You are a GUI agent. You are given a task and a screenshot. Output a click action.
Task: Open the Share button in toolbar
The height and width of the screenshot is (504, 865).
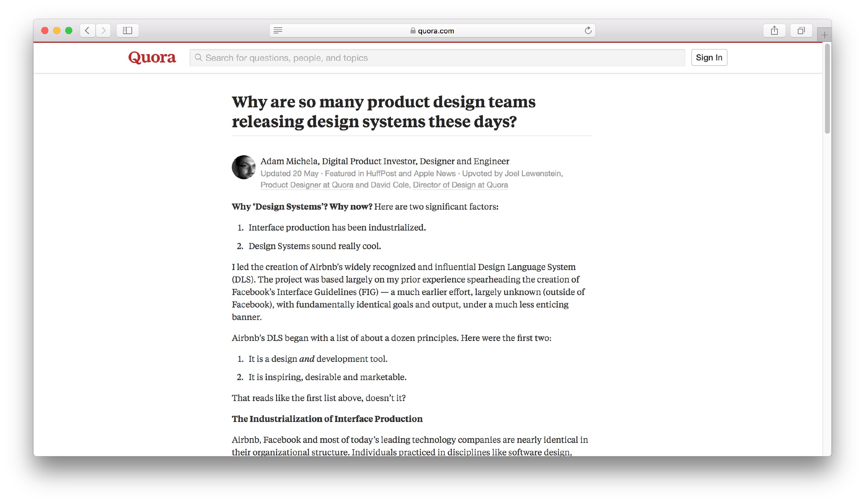pos(774,30)
